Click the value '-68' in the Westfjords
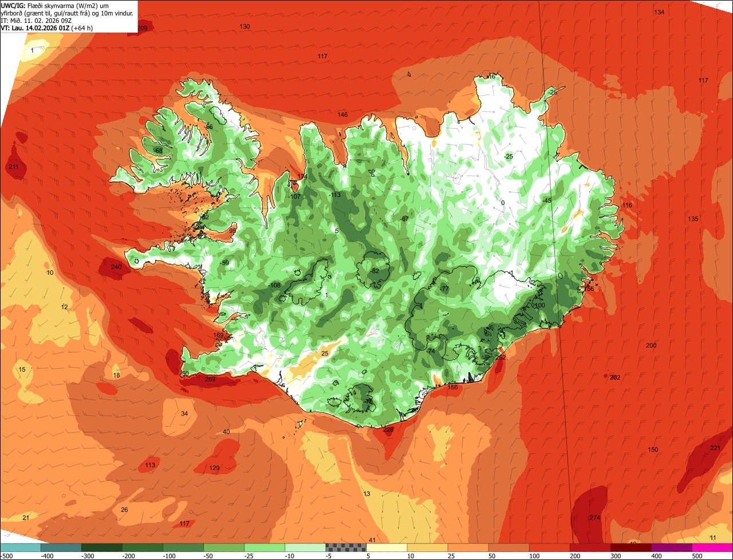Screen dimensions: 733x560 click(157, 151)
